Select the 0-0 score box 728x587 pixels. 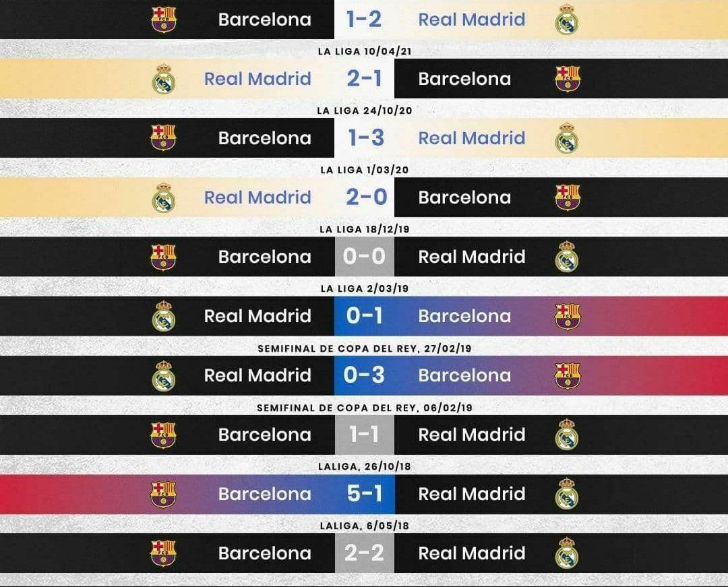coord(365,257)
